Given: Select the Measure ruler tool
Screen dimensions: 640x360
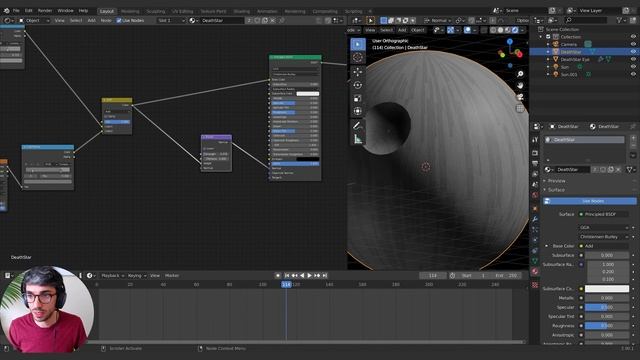Looking at the screenshot, I should click(x=358, y=139).
